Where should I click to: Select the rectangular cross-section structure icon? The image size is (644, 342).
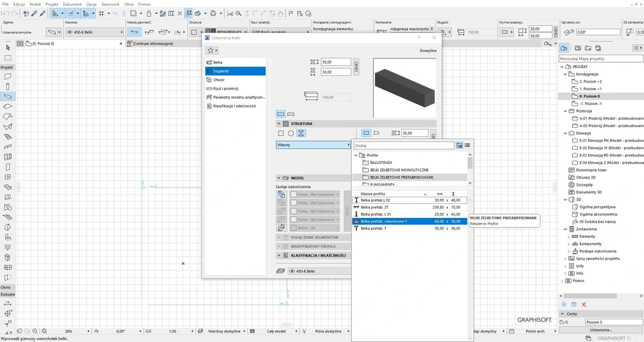tap(281, 133)
